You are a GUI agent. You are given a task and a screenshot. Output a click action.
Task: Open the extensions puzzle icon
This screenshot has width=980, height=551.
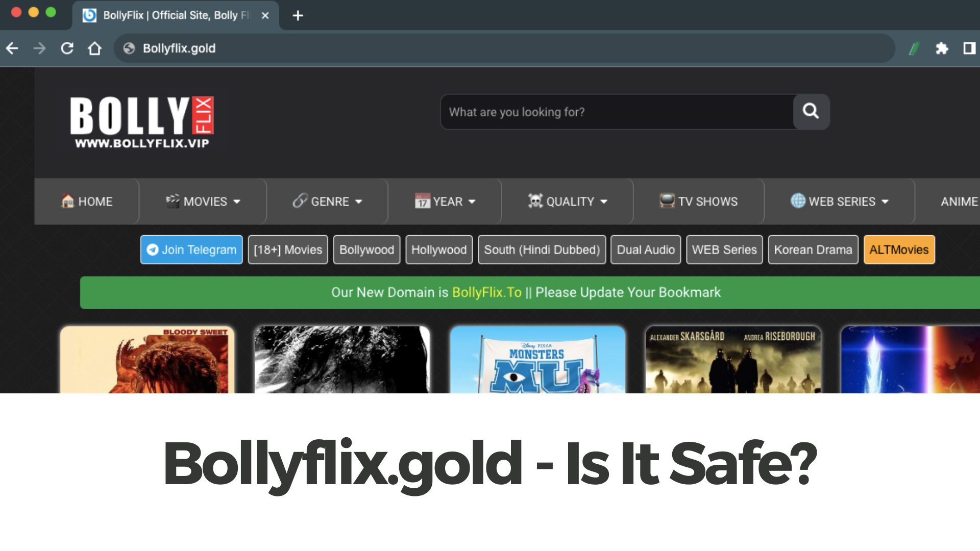click(x=942, y=48)
